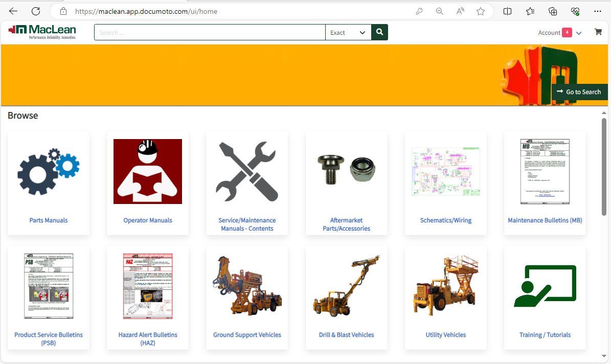Open the Schematics/Wiring link
Viewport: 611px width, 364px height.
tap(445, 220)
